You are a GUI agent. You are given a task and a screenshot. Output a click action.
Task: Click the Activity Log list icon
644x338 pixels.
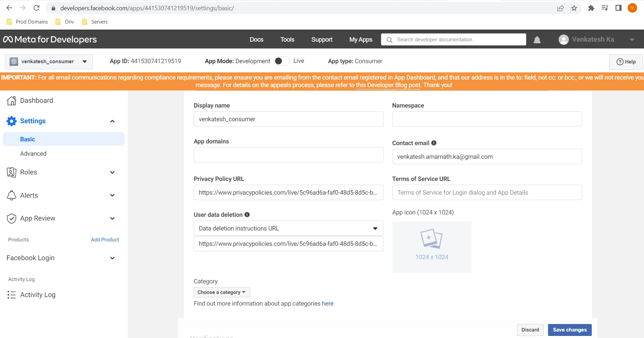click(12, 295)
